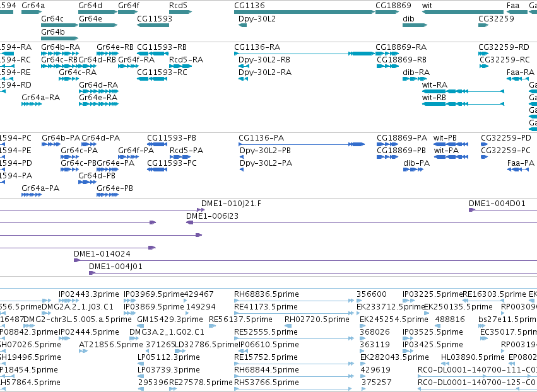Open the Rcd5 gene label
Screen dimensions: 537x392
pyautogui.click(x=178, y=6)
